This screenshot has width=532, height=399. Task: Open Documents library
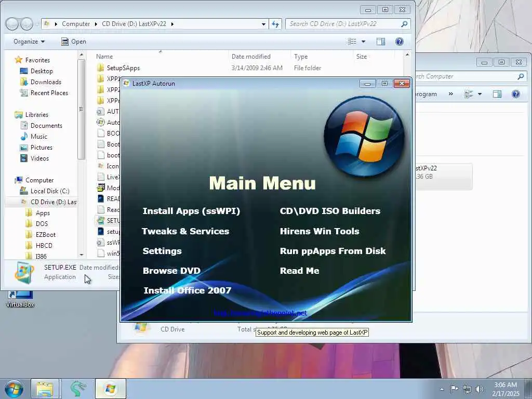tap(46, 126)
